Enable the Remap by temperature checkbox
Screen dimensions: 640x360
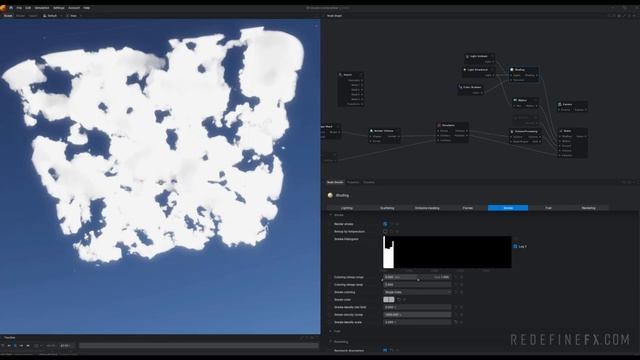click(385, 231)
